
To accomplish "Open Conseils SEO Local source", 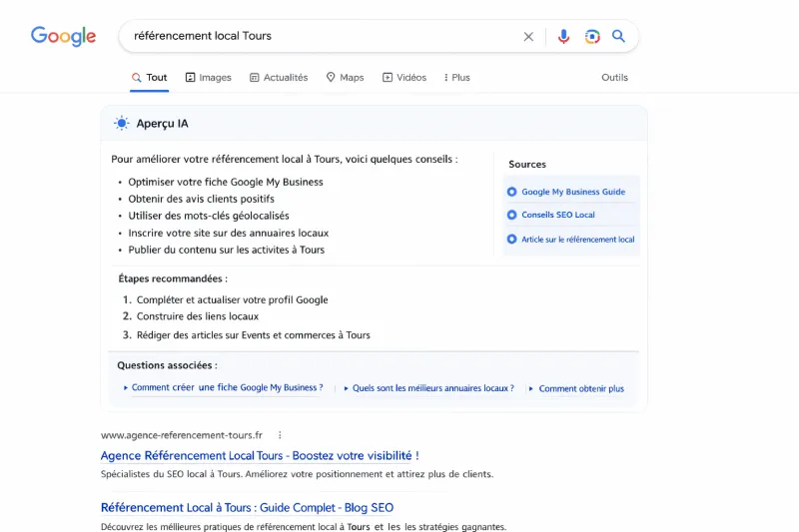I will tap(558, 215).
